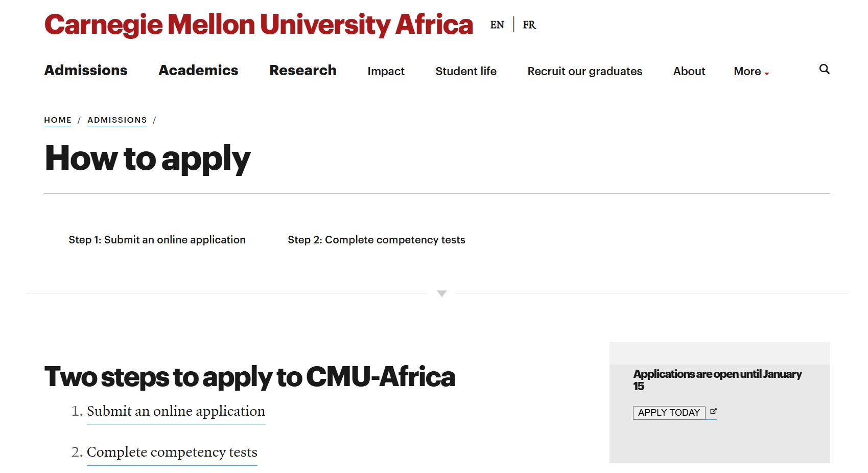This screenshot has height=473, width=868.
Task: Collapse the page content using the chevron divider
Action: click(440, 293)
